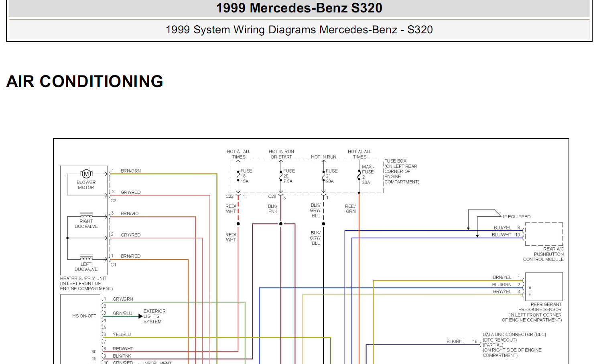Click the Data Link Connector (DLC) label
Image resolution: width=595 pixels, height=364 pixels.
click(514, 334)
